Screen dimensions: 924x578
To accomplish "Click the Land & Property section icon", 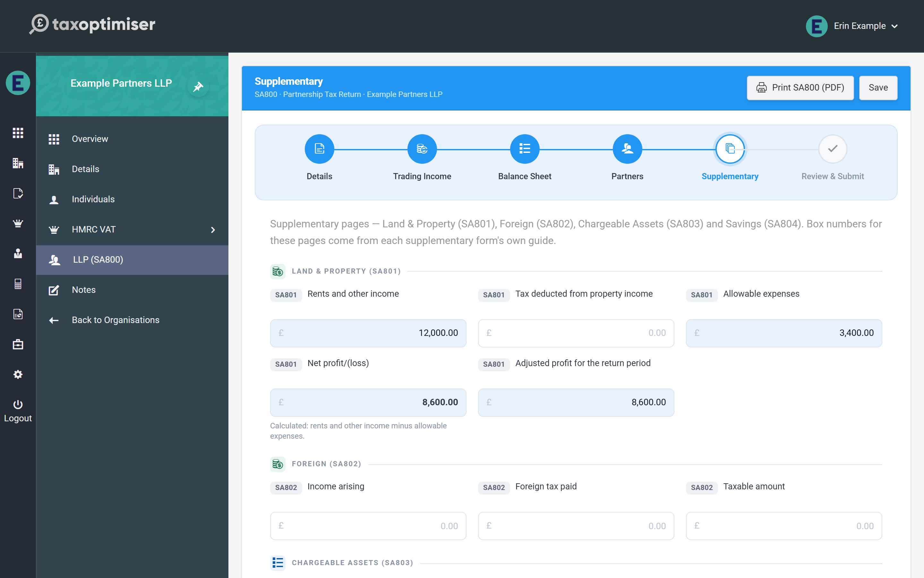I will click(278, 271).
